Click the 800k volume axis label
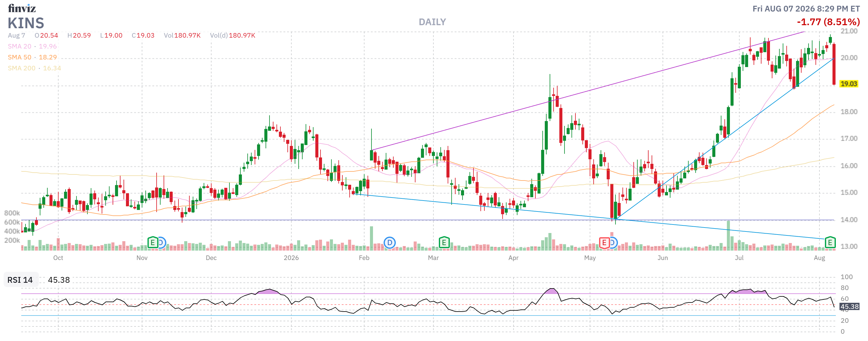Screen dimensions: 868x341 click(x=12, y=213)
